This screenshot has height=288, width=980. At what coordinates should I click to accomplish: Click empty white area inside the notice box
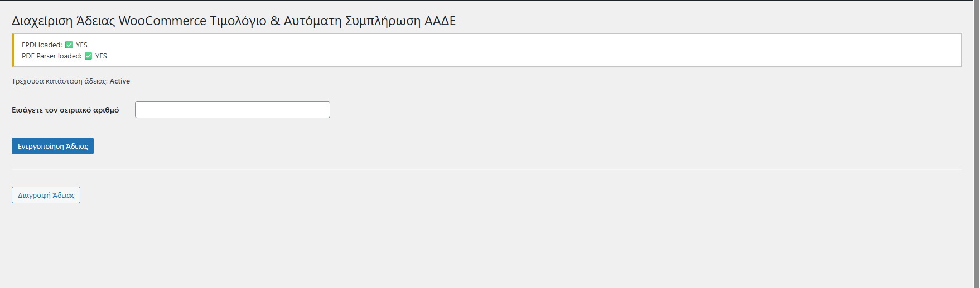click(x=502, y=50)
